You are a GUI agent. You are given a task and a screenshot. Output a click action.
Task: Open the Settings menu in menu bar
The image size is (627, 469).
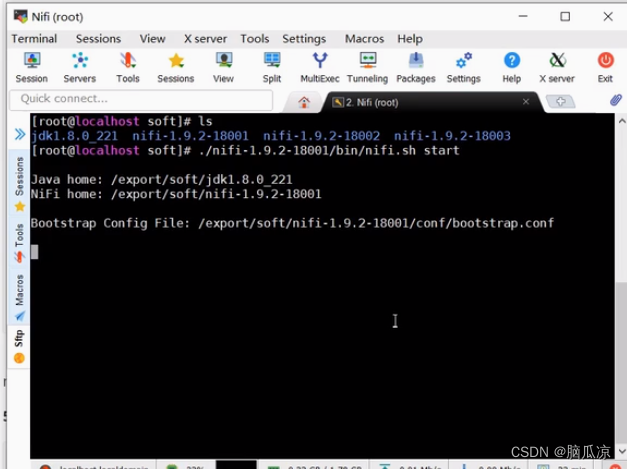tap(304, 39)
